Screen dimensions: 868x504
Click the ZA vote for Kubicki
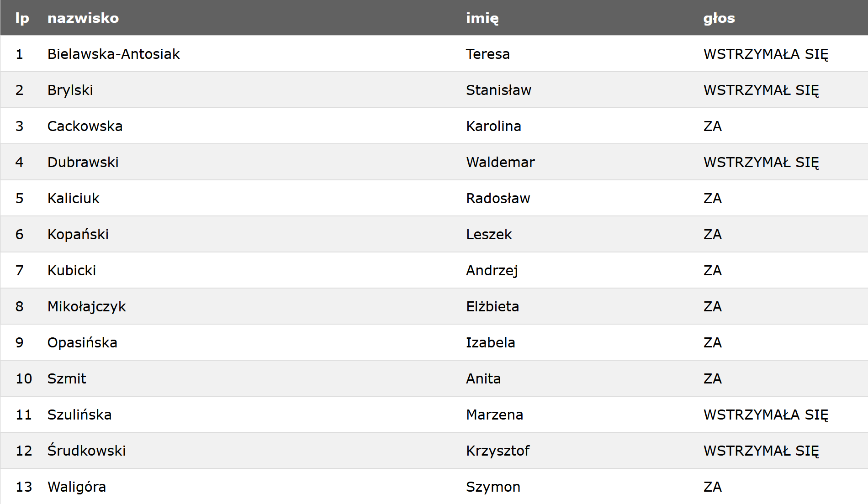point(713,270)
